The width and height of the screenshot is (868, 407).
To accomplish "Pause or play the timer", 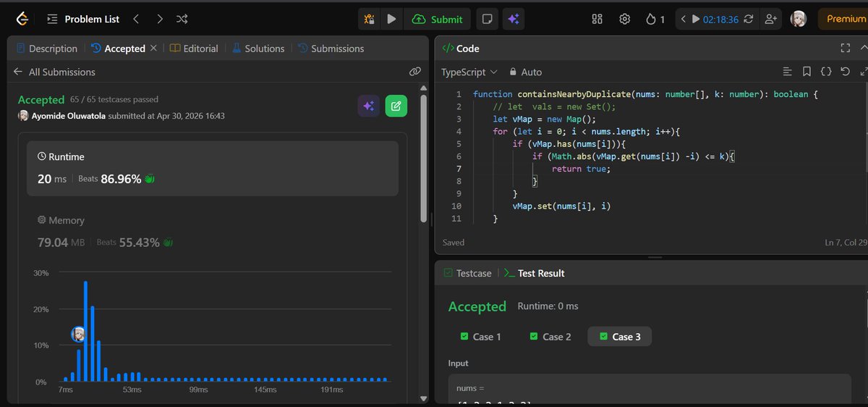I will coord(696,19).
